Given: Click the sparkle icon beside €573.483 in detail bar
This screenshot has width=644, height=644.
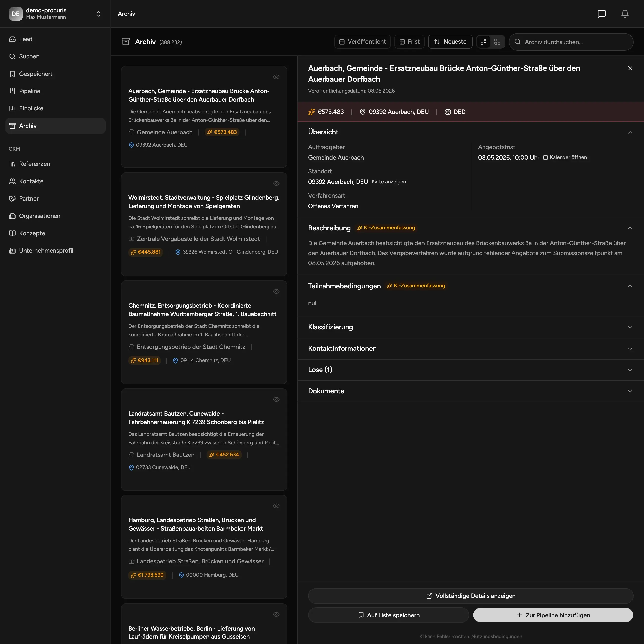Looking at the screenshot, I should 311,112.
